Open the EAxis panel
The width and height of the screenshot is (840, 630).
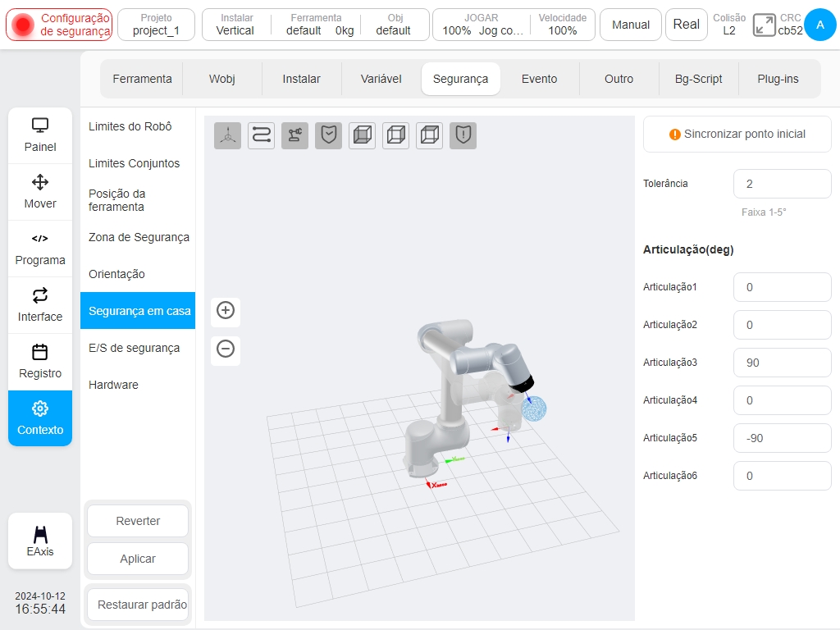[40, 541]
